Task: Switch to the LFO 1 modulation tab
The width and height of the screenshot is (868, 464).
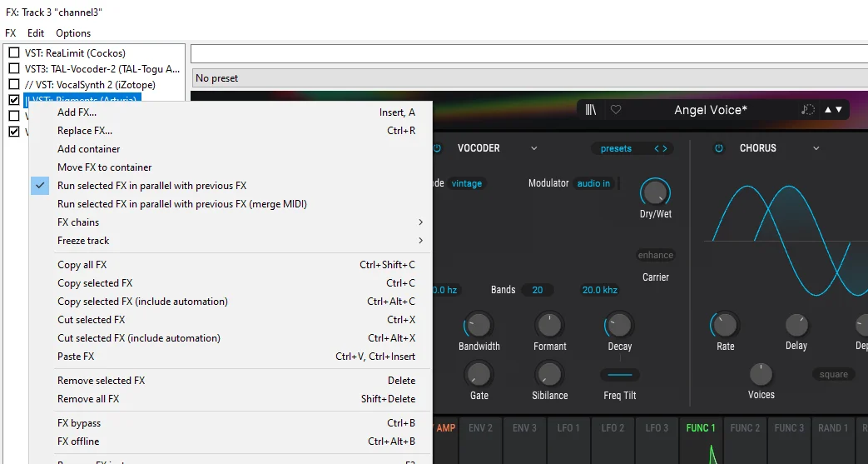Action: 568,428
